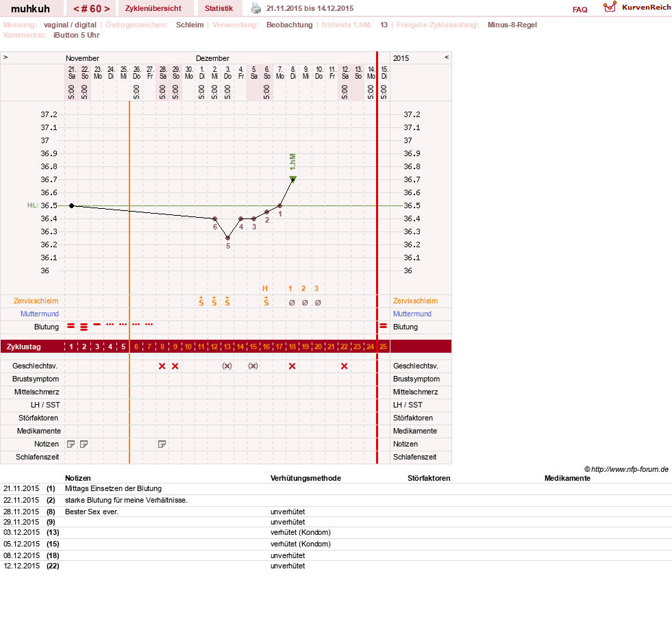Select lowest temperature point numbered 5
This screenshot has width=672, height=628.
point(228,238)
